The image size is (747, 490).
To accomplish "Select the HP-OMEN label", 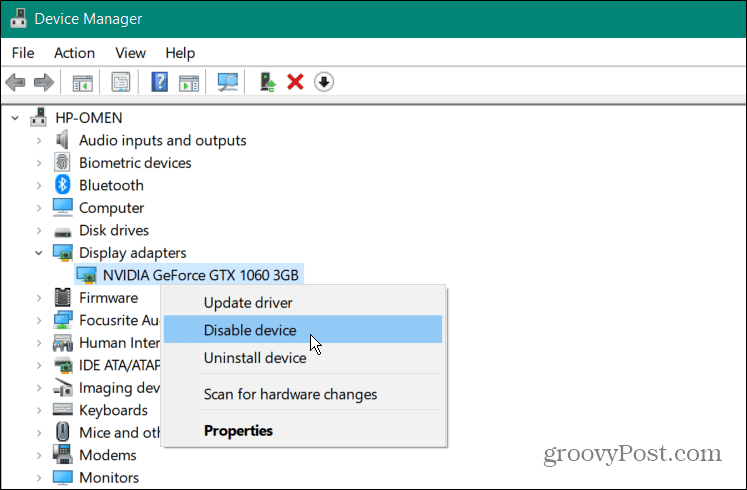I will 89,118.
